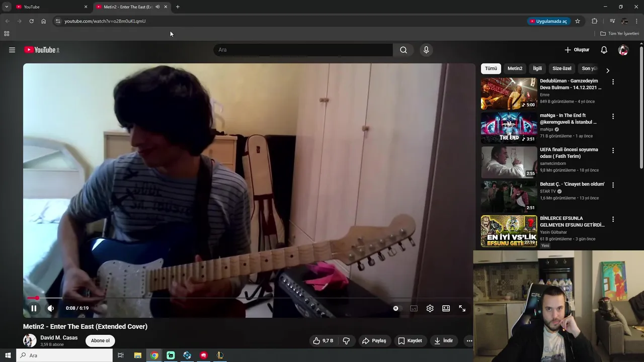Screen dimensions: 644x362
Task: Reload the current page
Action: click(x=31, y=21)
